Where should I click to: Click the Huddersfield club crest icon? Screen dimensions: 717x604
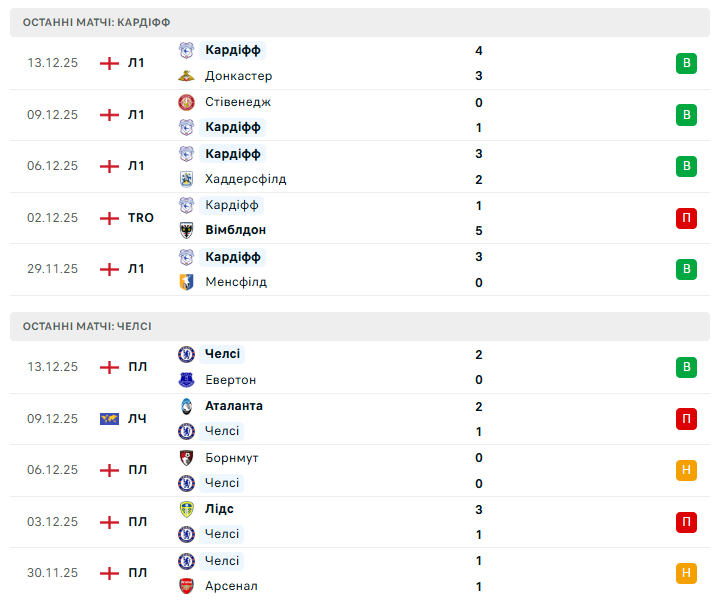coord(186,179)
